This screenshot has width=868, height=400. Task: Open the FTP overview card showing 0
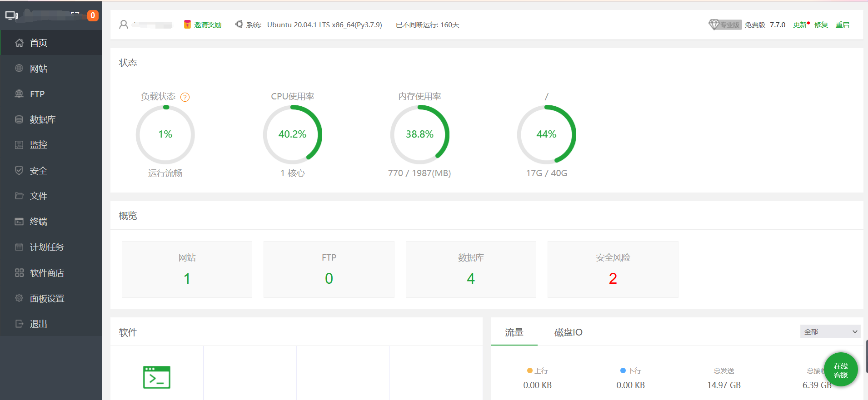[x=329, y=269]
